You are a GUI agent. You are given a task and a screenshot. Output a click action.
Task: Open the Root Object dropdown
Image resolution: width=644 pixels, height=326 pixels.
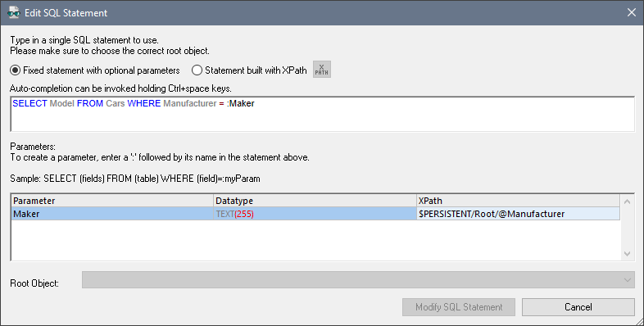[358, 279]
